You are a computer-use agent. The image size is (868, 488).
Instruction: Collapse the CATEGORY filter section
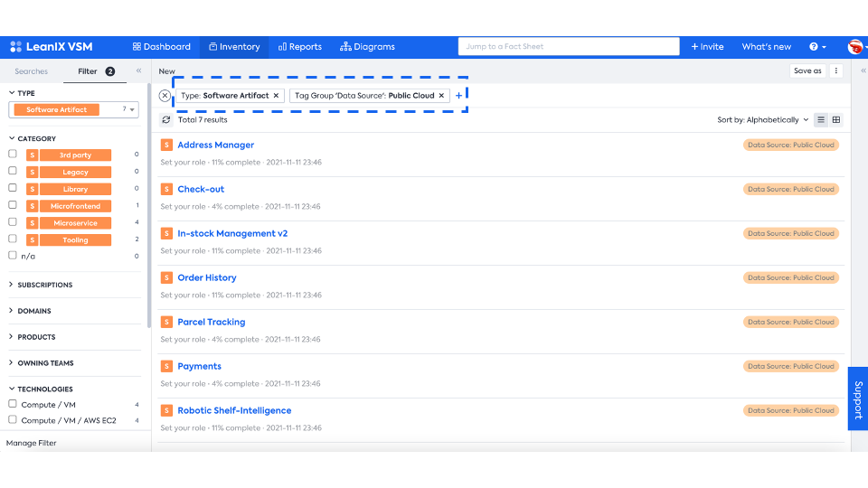coord(33,138)
